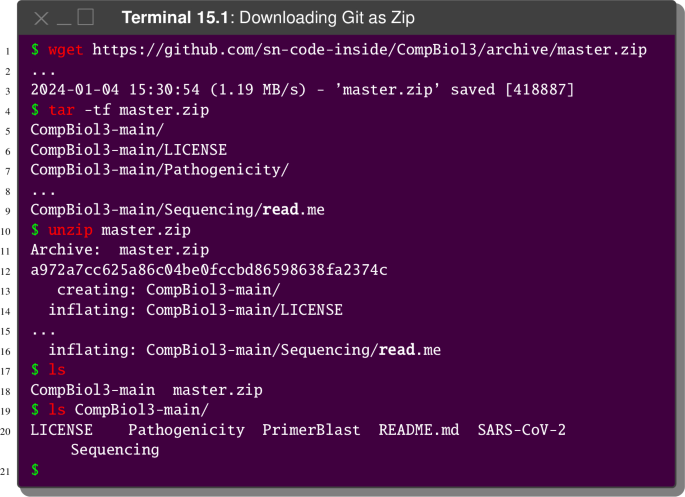Open the GitHub master.zip URL

tap(370, 50)
